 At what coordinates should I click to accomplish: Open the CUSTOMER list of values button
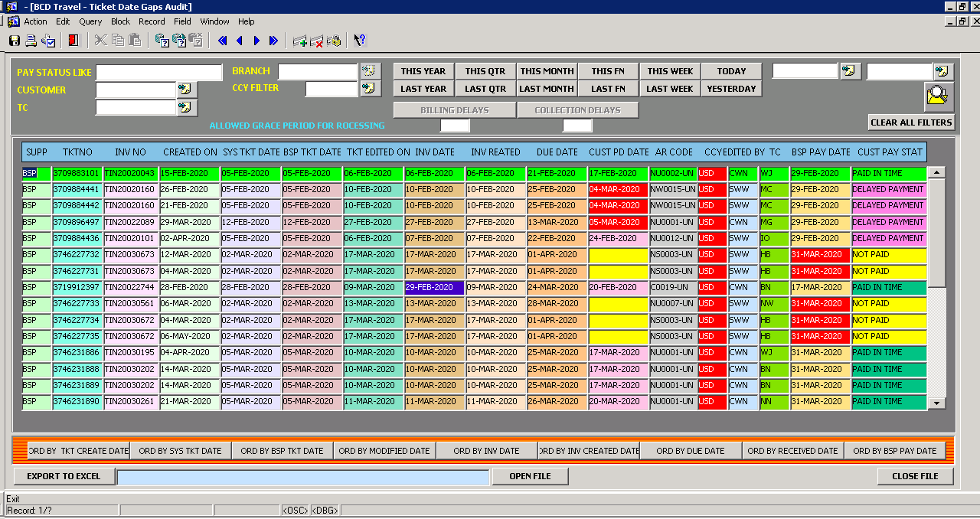click(x=187, y=90)
